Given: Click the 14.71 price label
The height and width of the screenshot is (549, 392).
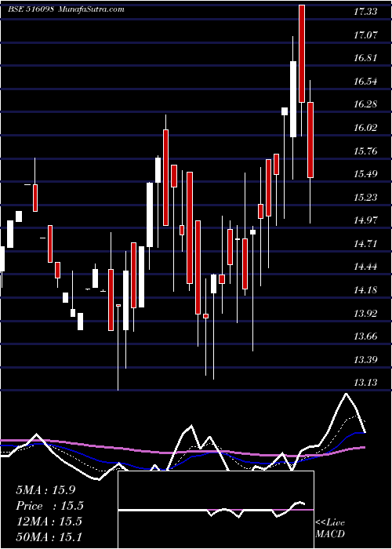Looking at the screenshot, I should pyautogui.click(x=365, y=244).
